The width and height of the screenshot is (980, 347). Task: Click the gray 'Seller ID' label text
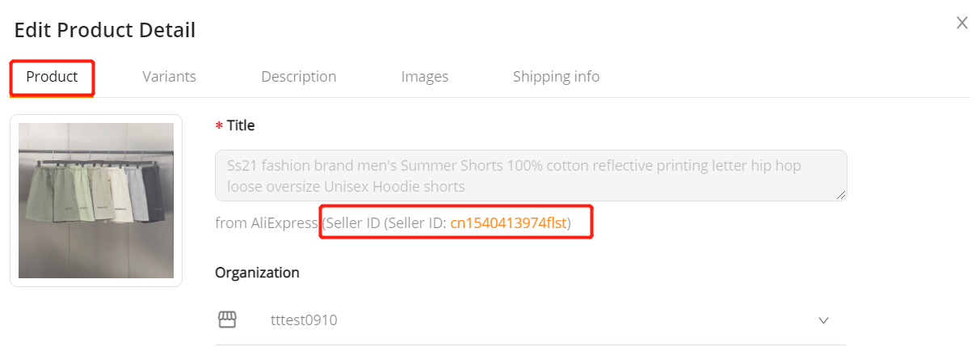(352, 223)
